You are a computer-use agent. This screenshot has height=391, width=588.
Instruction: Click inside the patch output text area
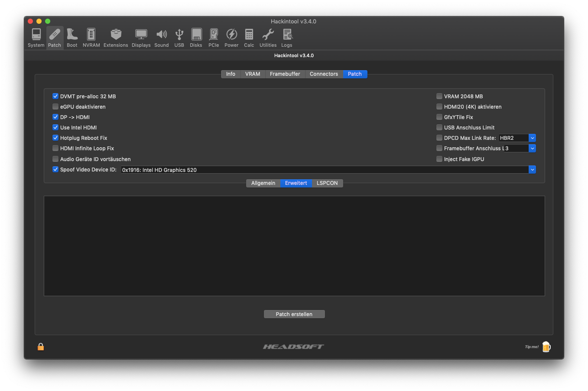(294, 246)
